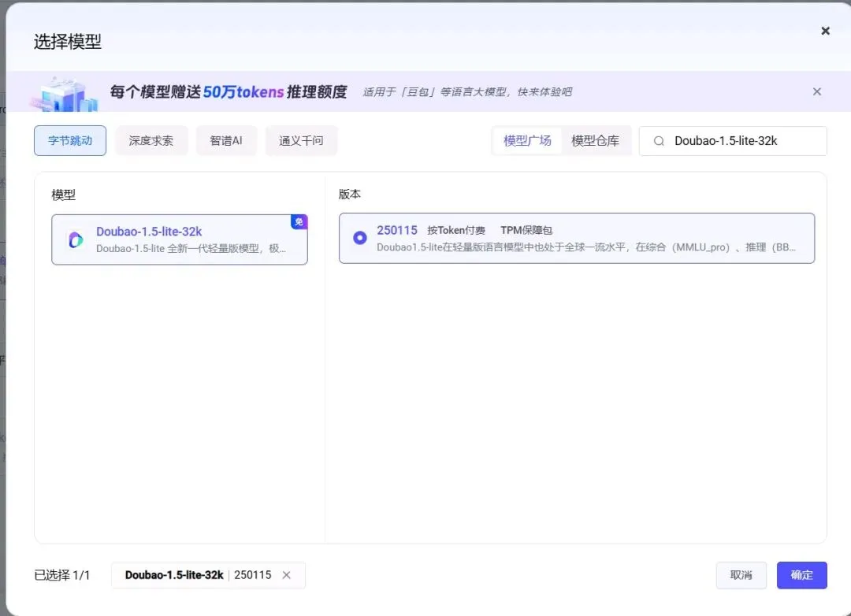The width and height of the screenshot is (851, 616).
Task: Select the 智谱AI provider tab
Action: pyautogui.click(x=226, y=140)
